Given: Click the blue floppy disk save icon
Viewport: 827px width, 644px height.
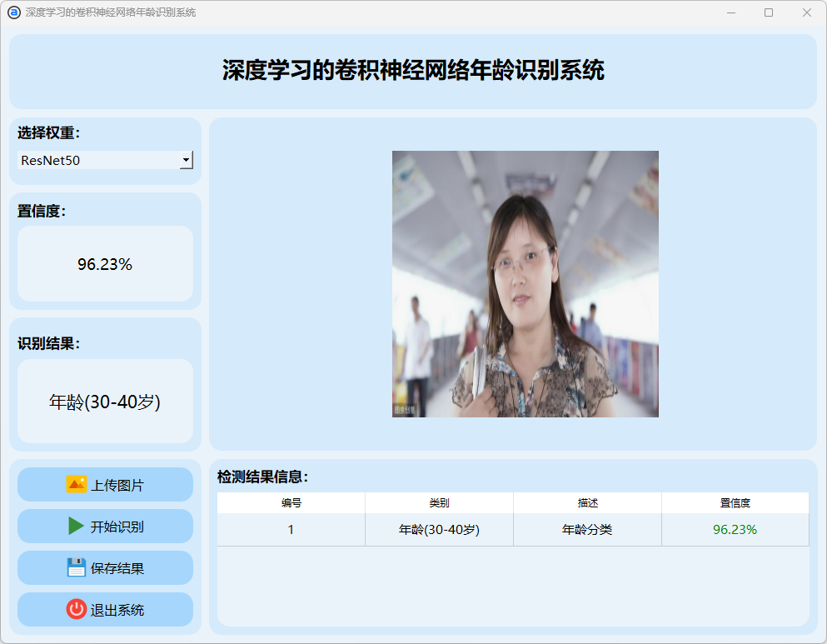Looking at the screenshot, I should pos(77,567).
